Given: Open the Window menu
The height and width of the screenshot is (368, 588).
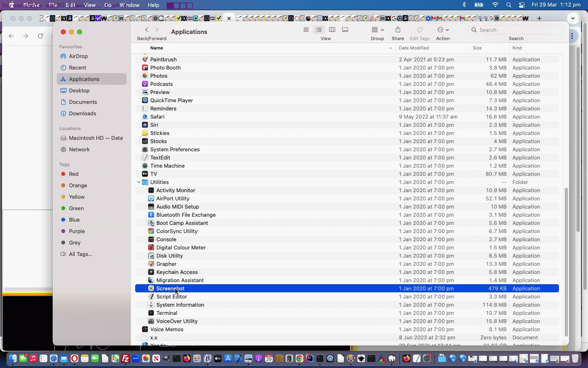Looking at the screenshot, I should tap(129, 5).
